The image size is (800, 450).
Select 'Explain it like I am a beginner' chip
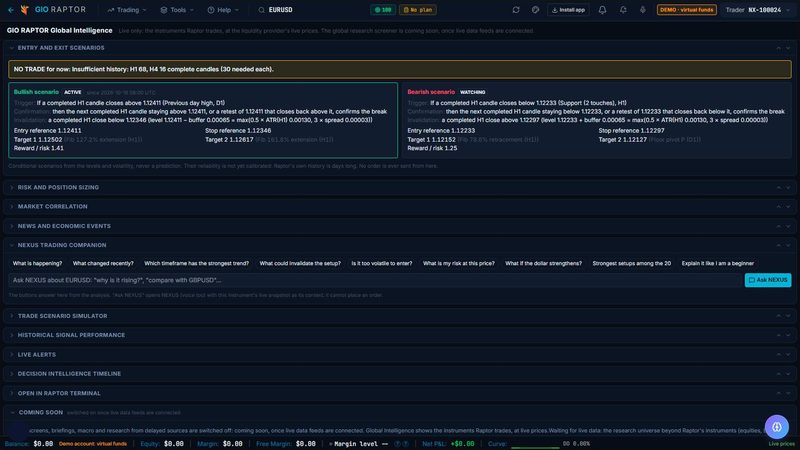[718, 263]
